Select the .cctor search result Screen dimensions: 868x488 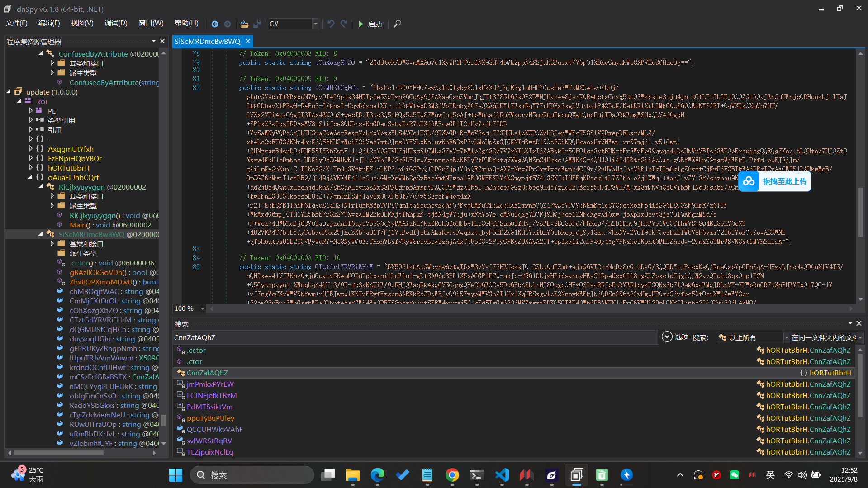[514, 350]
